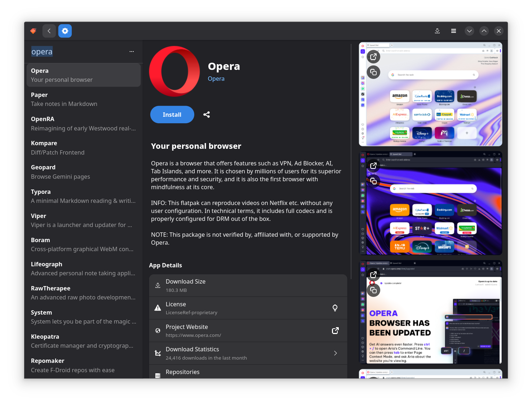Open the dark speed dial screenshot externally

tap(373, 165)
